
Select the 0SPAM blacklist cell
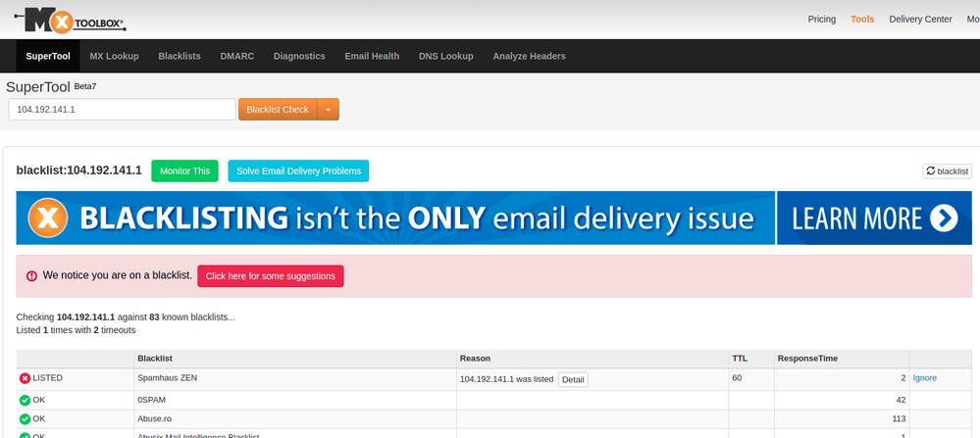pyautogui.click(x=295, y=400)
